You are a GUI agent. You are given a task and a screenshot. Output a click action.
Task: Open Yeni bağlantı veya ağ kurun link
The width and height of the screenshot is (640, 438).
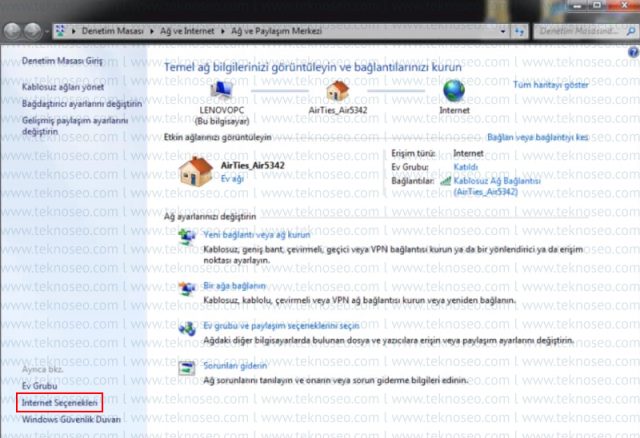[x=257, y=235]
